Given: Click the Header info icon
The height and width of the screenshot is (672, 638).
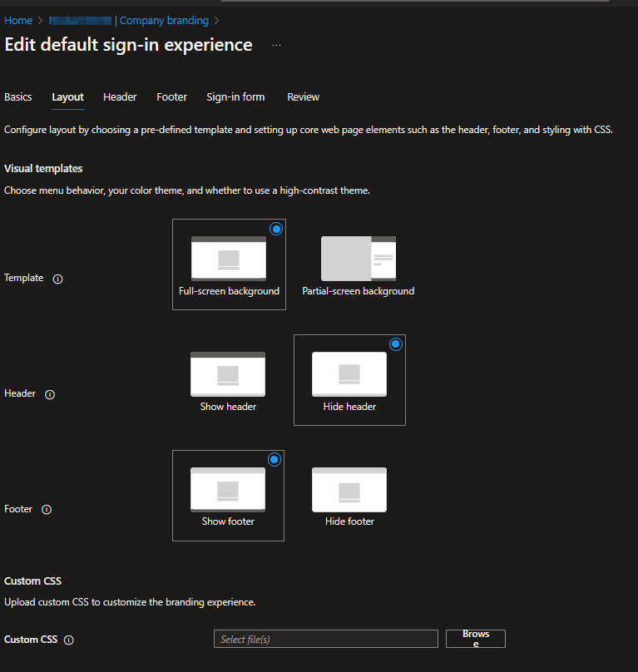Looking at the screenshot, I should (50, 394).
